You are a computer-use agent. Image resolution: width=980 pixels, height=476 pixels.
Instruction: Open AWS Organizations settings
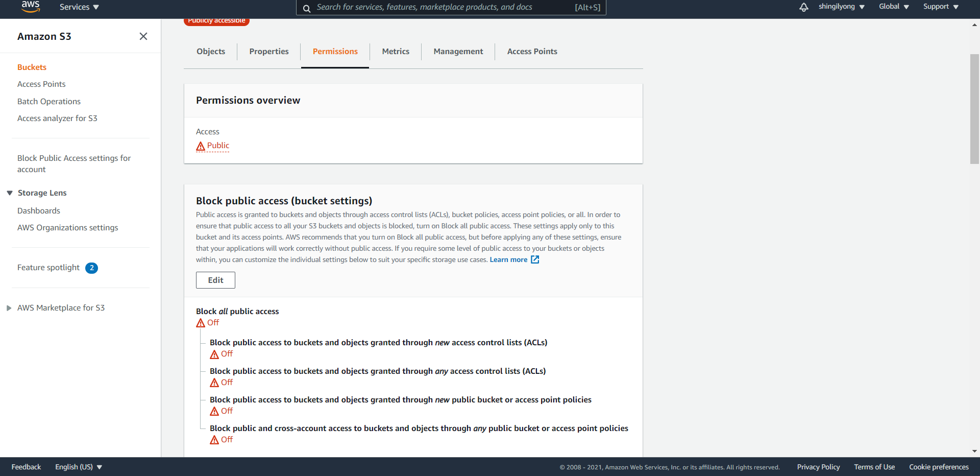[67, 228]
